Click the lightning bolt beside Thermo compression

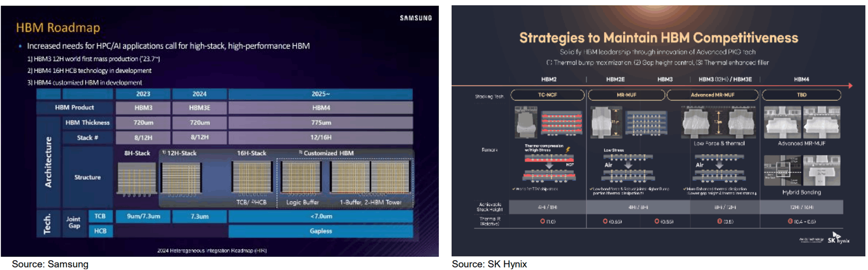[x=568, y=149]
